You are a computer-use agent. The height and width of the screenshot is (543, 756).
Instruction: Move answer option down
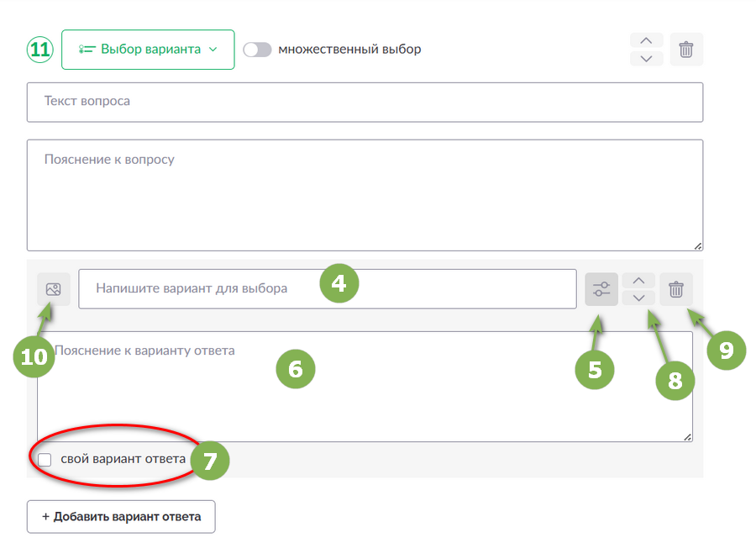coord(638,298)
